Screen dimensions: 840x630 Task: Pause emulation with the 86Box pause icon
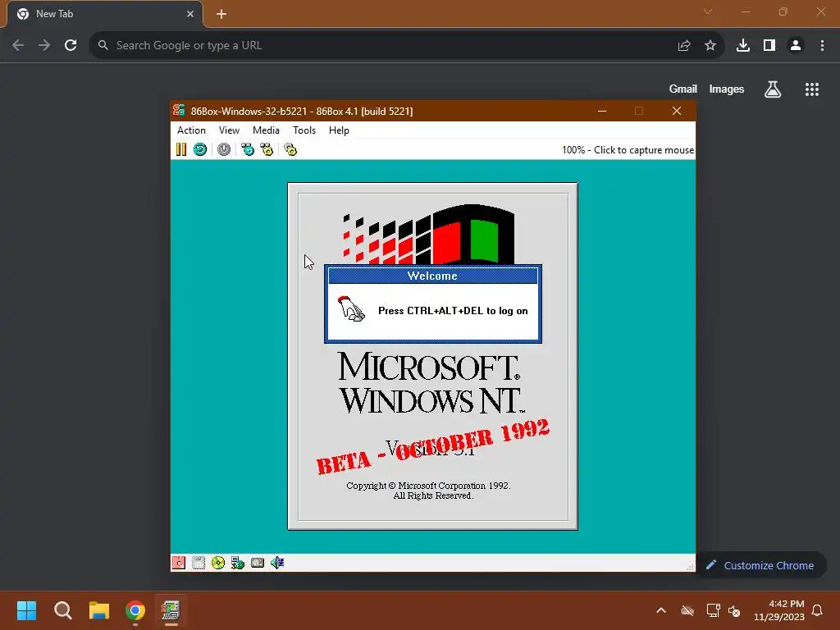181,149
